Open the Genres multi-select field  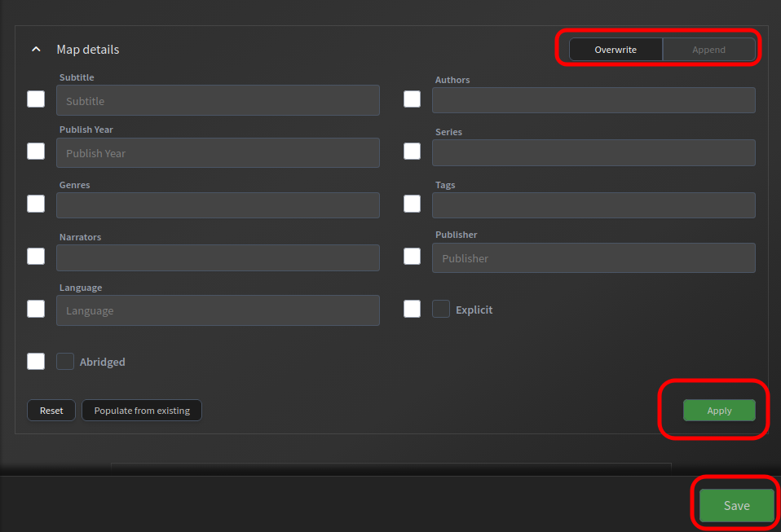tap(218, 205)
